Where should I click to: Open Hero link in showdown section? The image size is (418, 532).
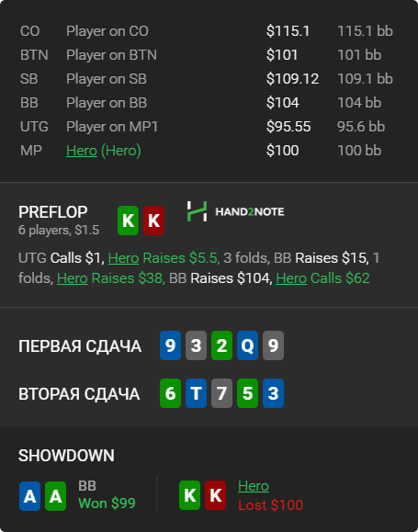pos(254,486)
